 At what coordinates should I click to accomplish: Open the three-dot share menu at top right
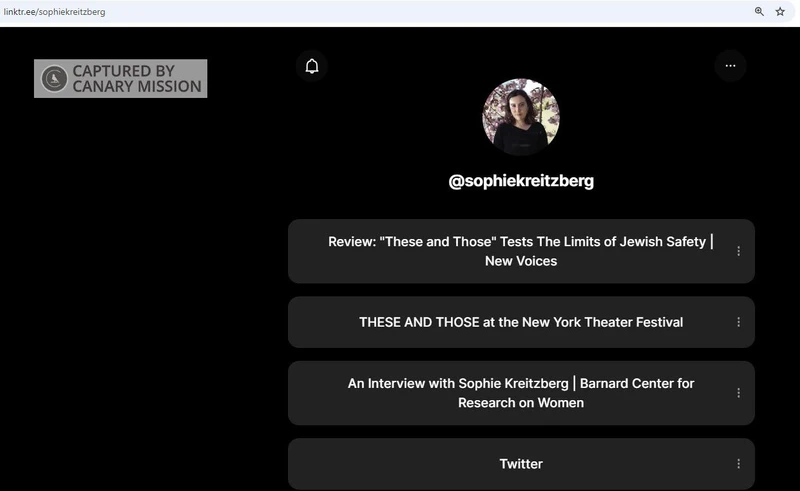[x=730, y=66]
